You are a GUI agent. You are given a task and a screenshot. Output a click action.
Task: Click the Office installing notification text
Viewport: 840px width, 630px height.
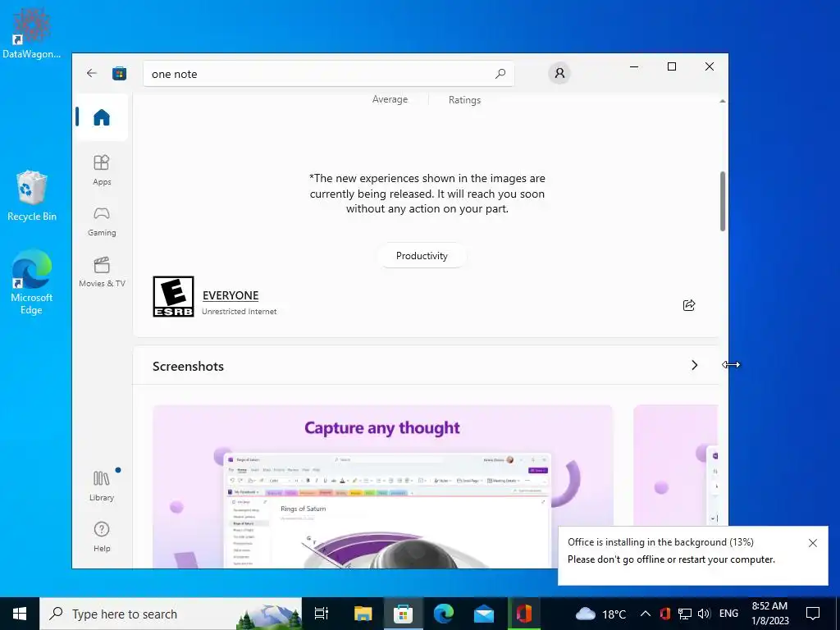pyautogui.click(x=671, y=550)
